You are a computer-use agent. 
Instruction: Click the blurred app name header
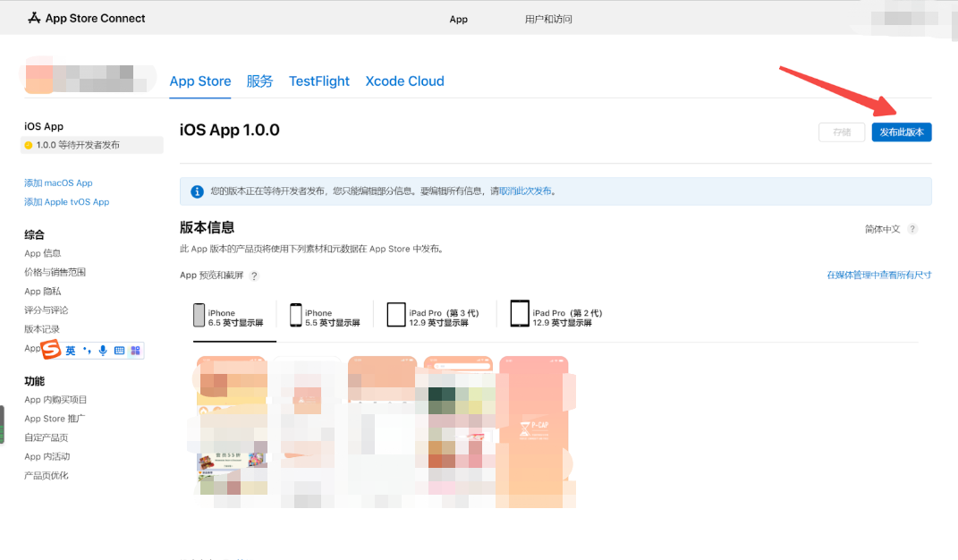(89, 78)
